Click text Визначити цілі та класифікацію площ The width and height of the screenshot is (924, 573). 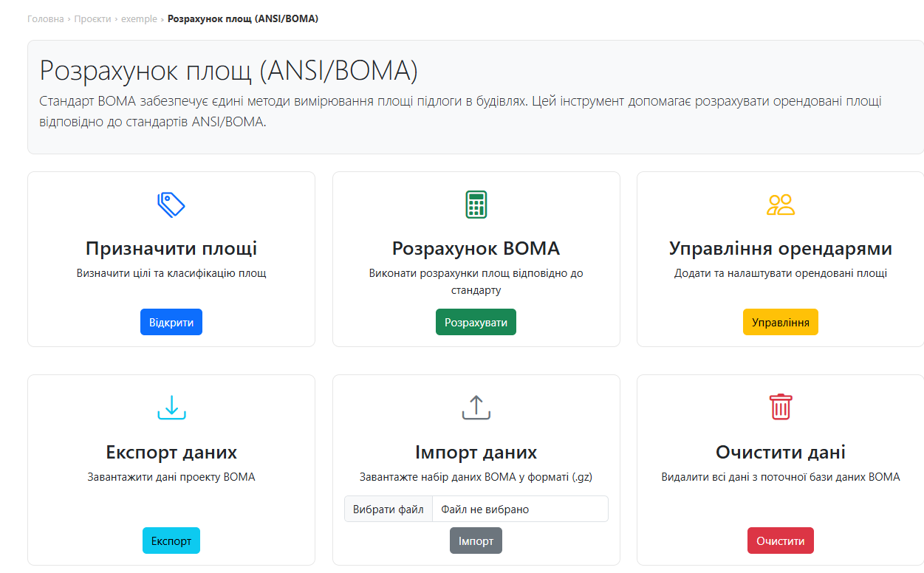171,273
